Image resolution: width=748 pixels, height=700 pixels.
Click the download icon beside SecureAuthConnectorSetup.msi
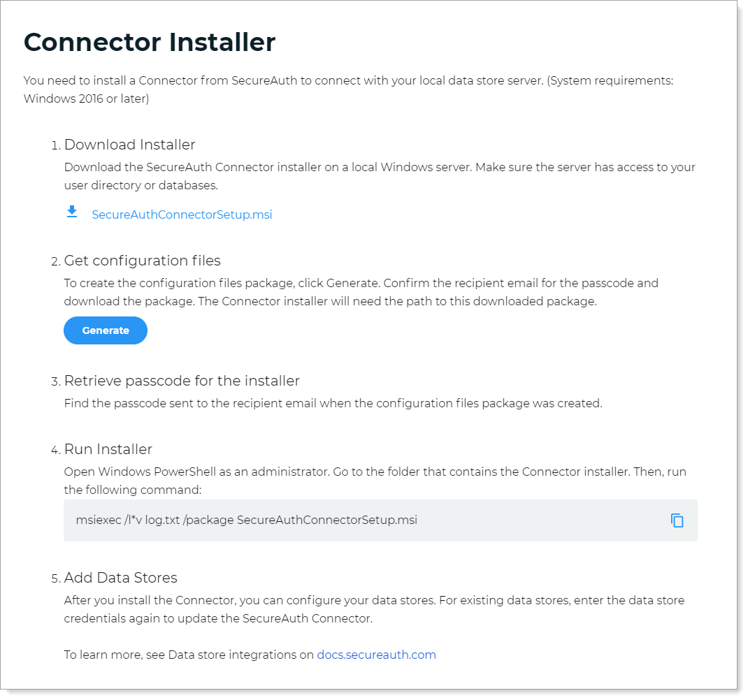click(x=72, y=212)
